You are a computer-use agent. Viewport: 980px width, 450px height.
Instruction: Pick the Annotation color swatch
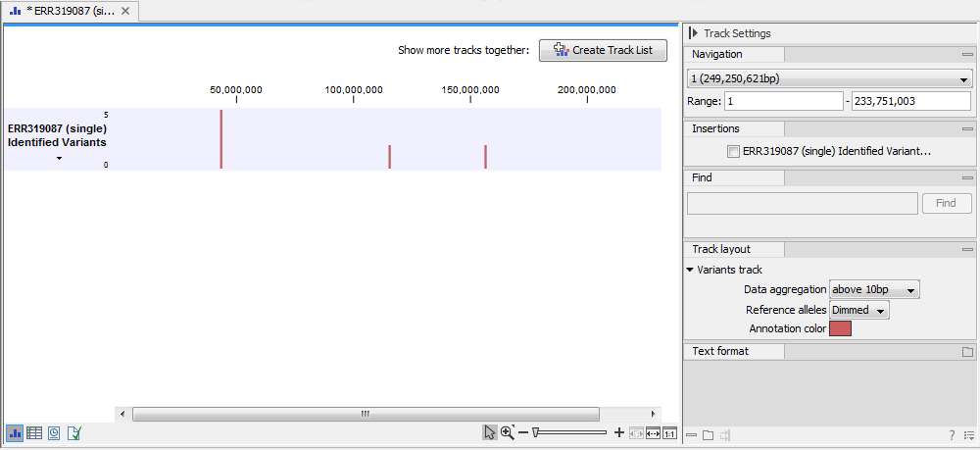(x=840, y=328)
